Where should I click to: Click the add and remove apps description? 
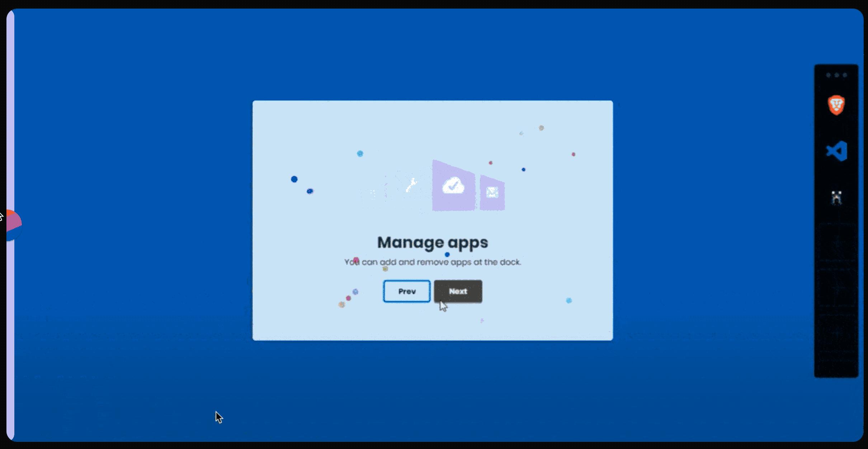point(433,262)
